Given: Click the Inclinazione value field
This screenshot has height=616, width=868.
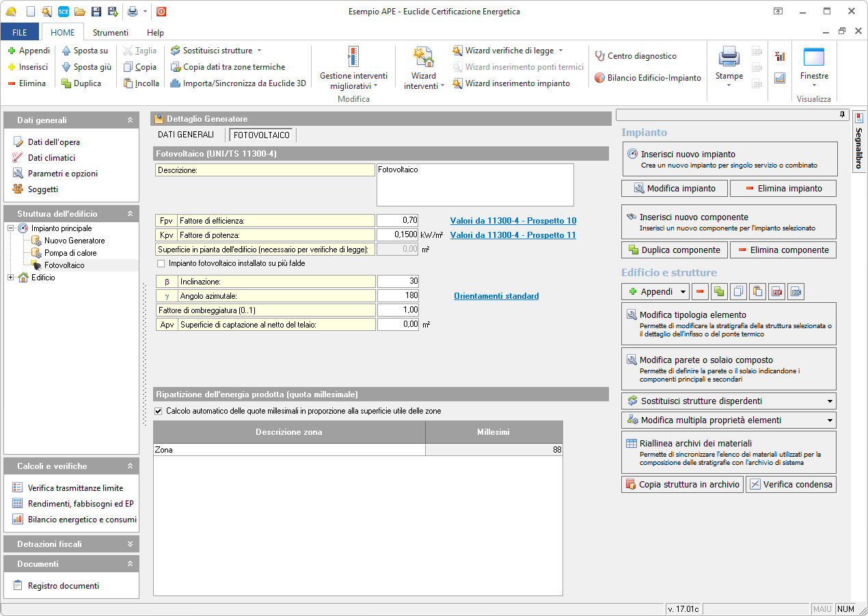Looking at the screenshot, I should [x=398, y=281].
